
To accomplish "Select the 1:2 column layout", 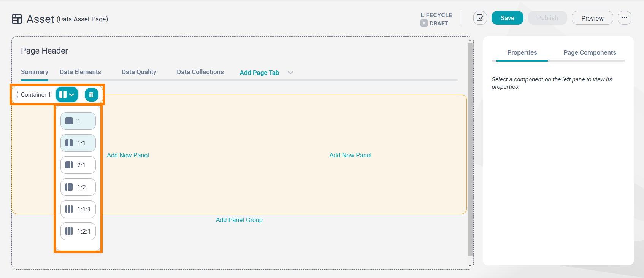I will 78,187.
